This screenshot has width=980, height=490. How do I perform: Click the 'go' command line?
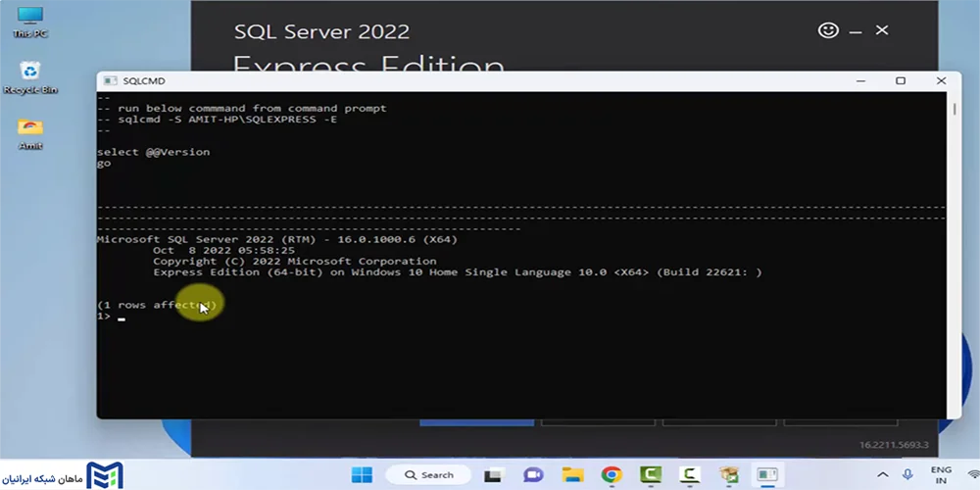104,163
